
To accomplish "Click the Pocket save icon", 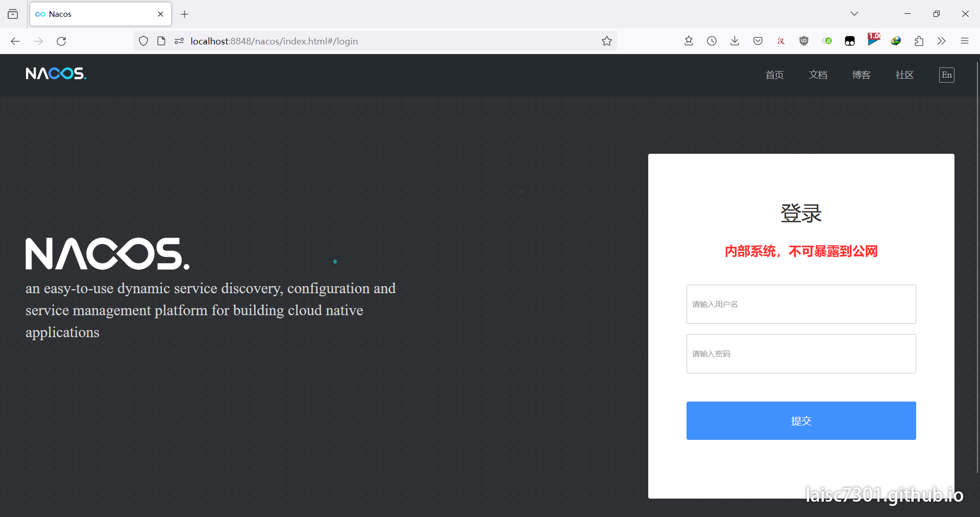I will point(758,41).
